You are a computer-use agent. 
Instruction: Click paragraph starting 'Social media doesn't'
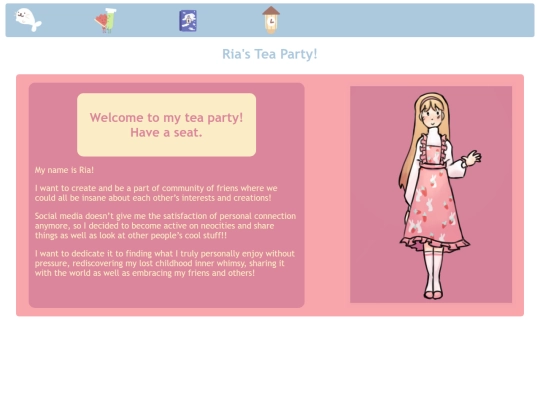tap(165, 226)
